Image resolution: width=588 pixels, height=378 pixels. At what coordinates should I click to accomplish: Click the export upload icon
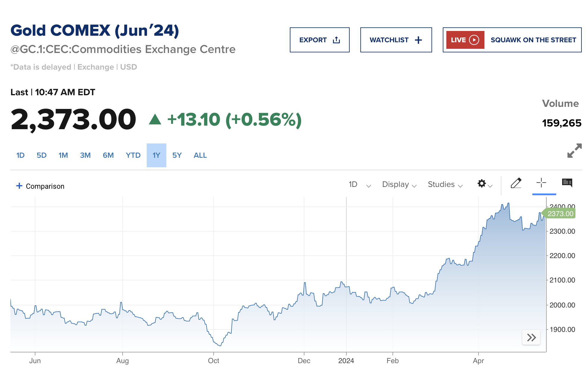pyautogui.click(x=336, y=40)
